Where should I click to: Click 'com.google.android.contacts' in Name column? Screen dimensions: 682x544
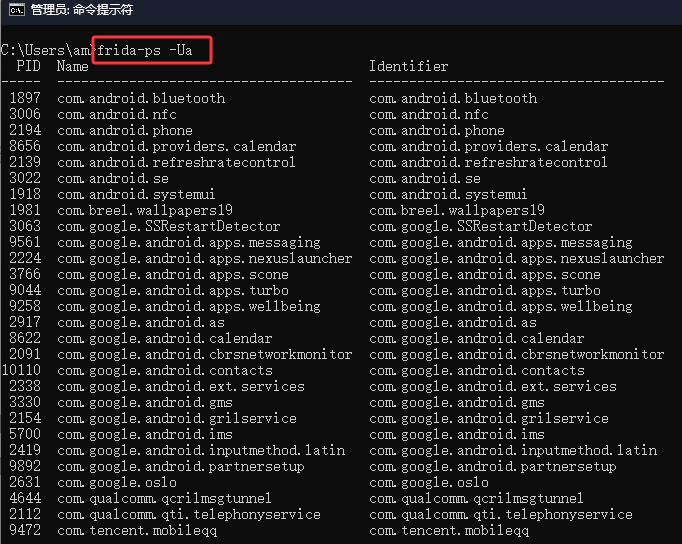[165, 370]
